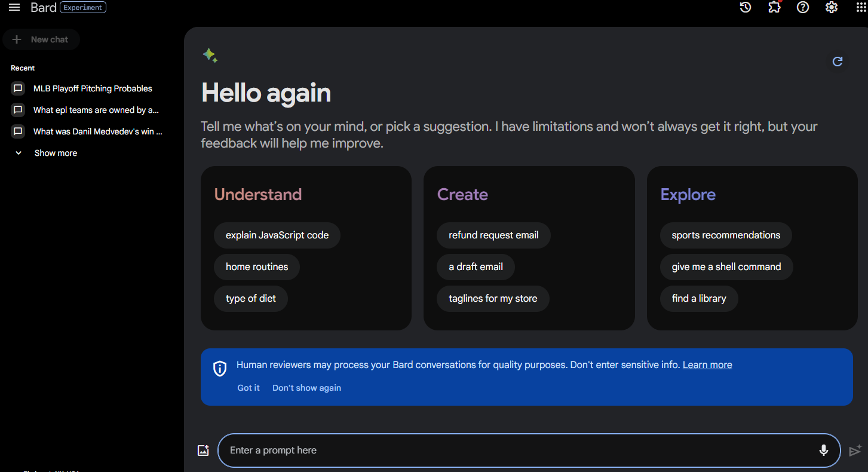
Task: Click the chat icon beside Danil Medvedev chat
Action: coord(18,131)
